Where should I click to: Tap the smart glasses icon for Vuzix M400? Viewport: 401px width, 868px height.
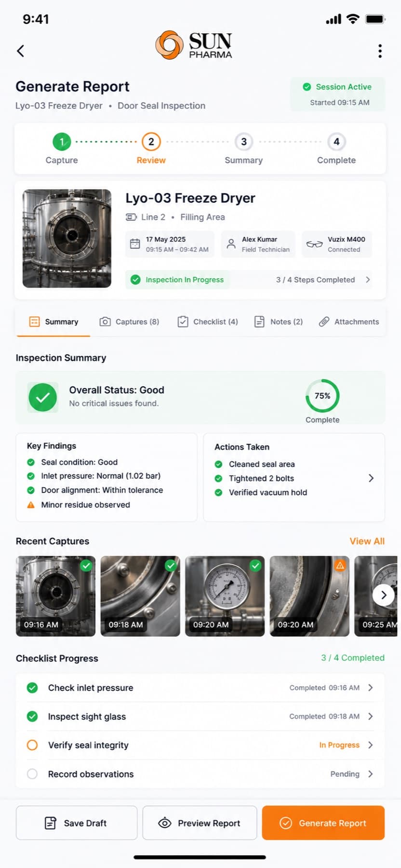pos(314,244)
